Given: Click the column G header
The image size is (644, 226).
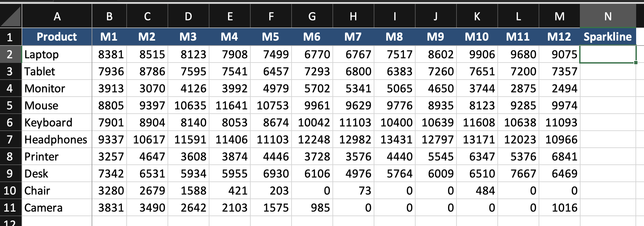Looking at the screenshot, I should pyautogui.click(x=312, y=16).
